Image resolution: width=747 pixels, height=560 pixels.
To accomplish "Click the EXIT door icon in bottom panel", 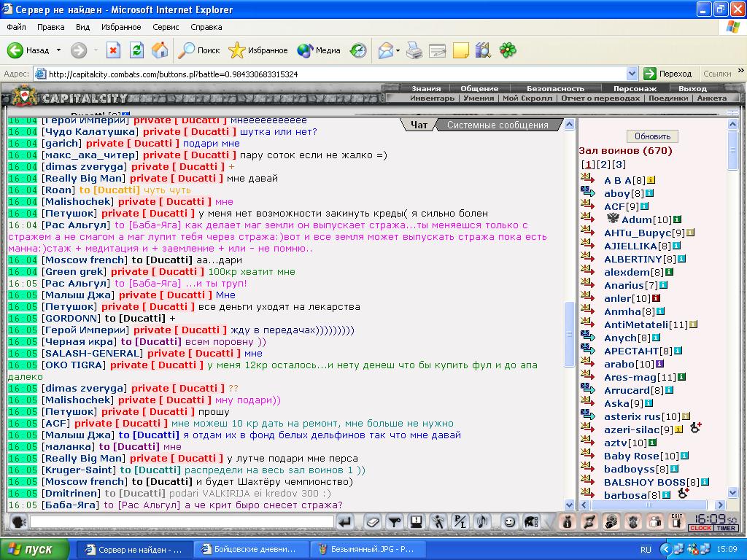I will coord(676,521).
